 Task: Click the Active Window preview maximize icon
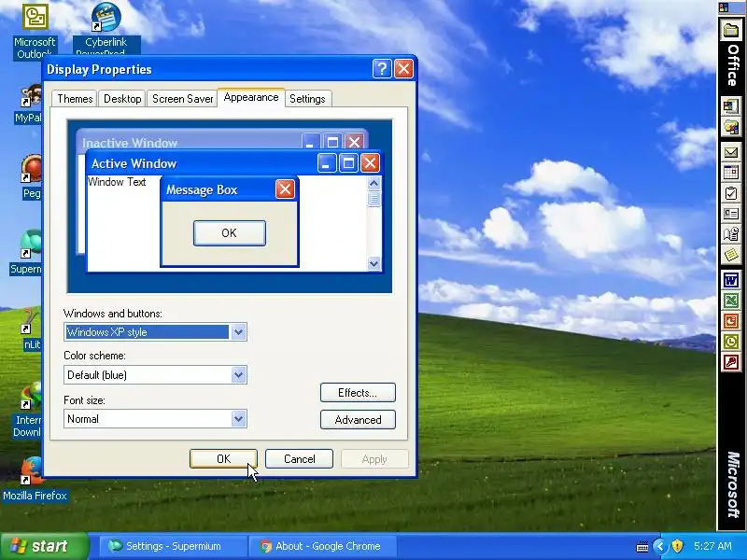(348, 163)
